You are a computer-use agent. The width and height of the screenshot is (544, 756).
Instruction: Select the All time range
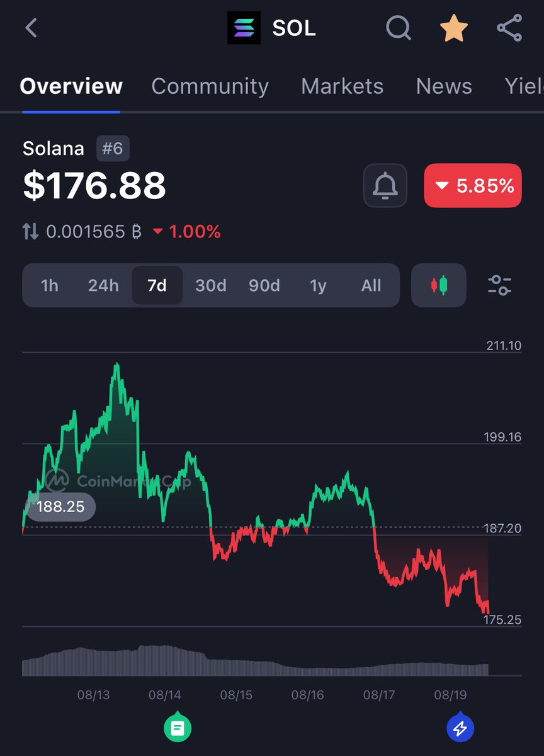click(371, 285)
